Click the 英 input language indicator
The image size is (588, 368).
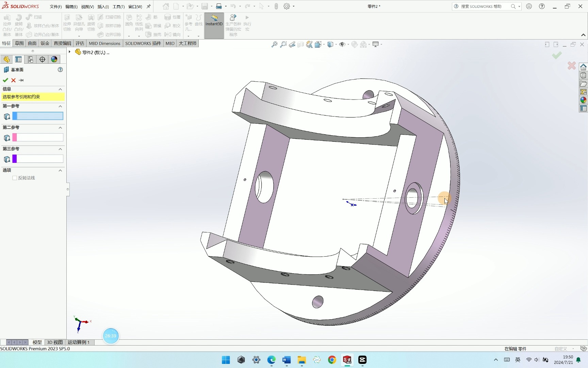point(518,360)
